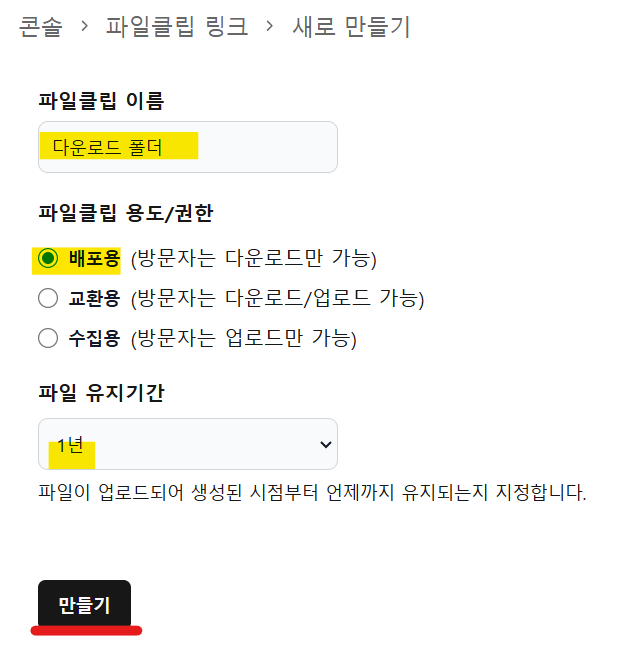
Task: Click the 파일클립 이름 field label
Action: click(100, 100)
